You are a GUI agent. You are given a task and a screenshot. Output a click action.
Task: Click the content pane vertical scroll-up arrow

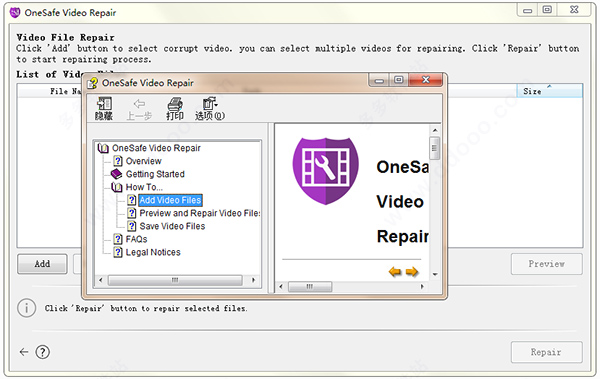[435, 131]
